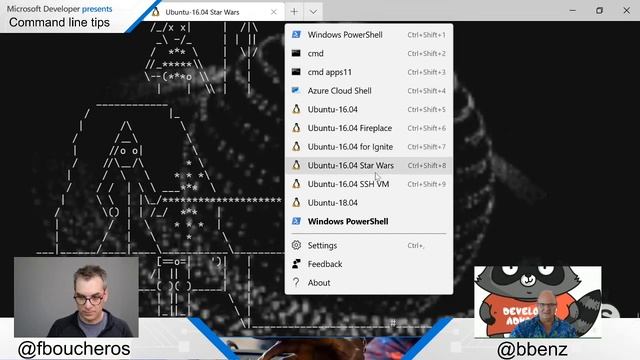Click the @fboucheros webcam thumbnail

[76, 297]
